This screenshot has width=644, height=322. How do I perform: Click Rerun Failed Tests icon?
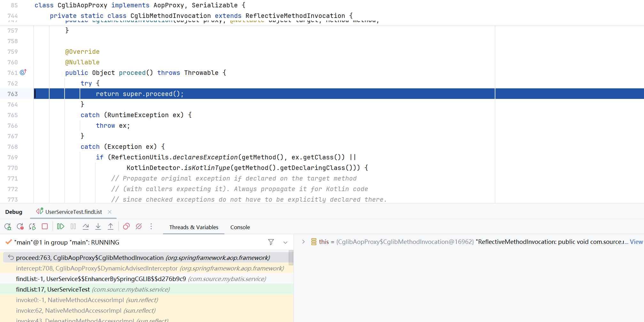tap(20, 227)
